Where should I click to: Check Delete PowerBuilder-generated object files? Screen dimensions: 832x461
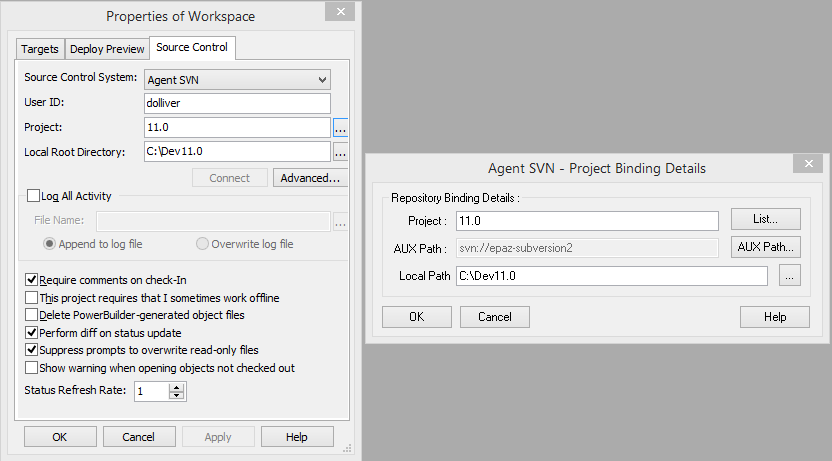32,315
